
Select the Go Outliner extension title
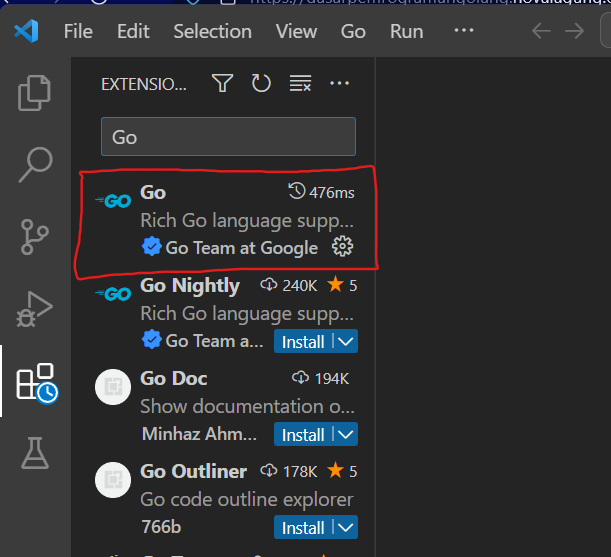point(194,472)
